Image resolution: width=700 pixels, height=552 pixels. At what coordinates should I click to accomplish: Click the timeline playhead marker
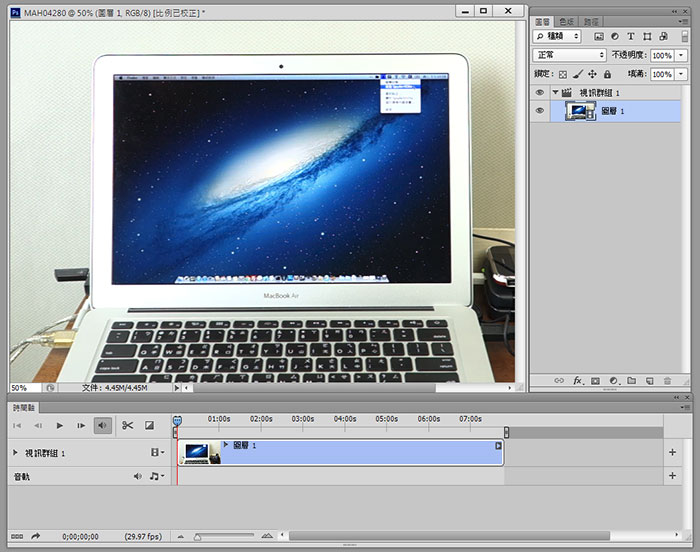tap(178, 420)
